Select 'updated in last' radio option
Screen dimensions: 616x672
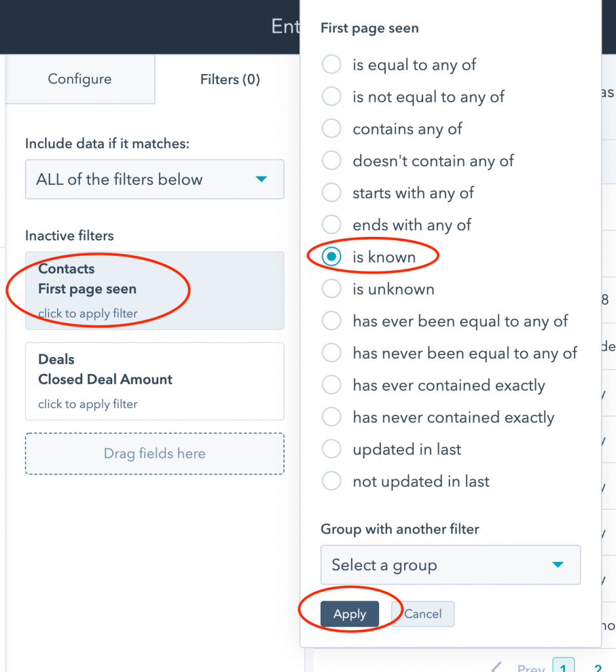click(332, 450)
